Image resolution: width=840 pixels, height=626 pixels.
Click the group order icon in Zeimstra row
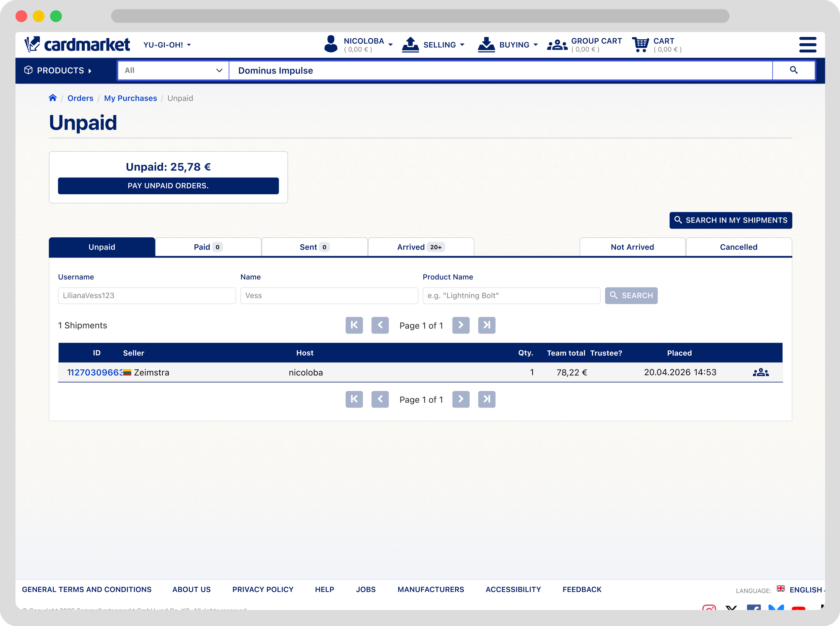click(x=760, y=373)
